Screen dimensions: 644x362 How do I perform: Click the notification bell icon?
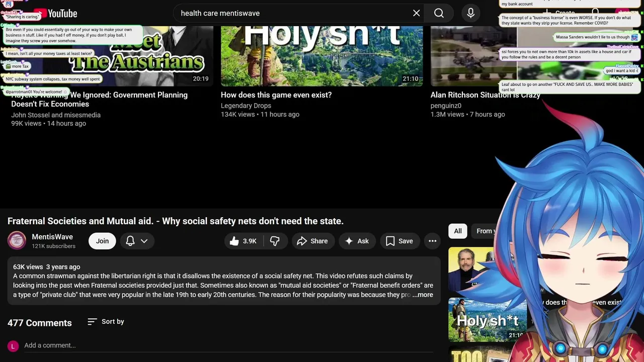tap(130, 241)
